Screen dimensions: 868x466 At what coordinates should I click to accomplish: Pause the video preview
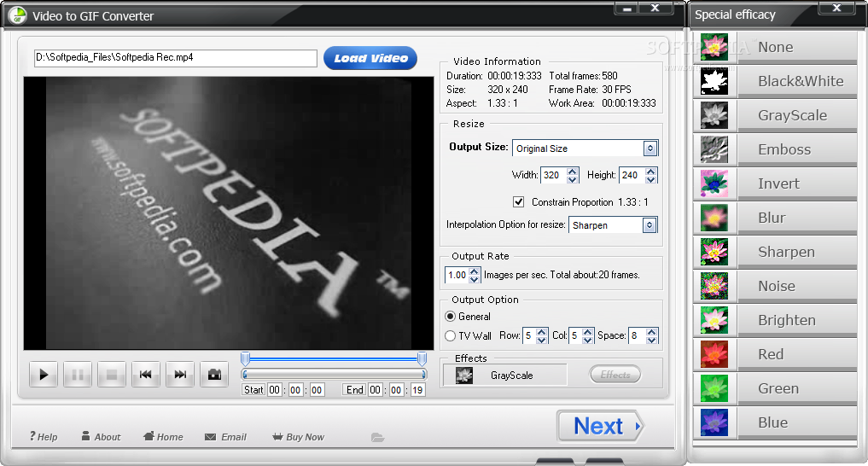point(78,375)
